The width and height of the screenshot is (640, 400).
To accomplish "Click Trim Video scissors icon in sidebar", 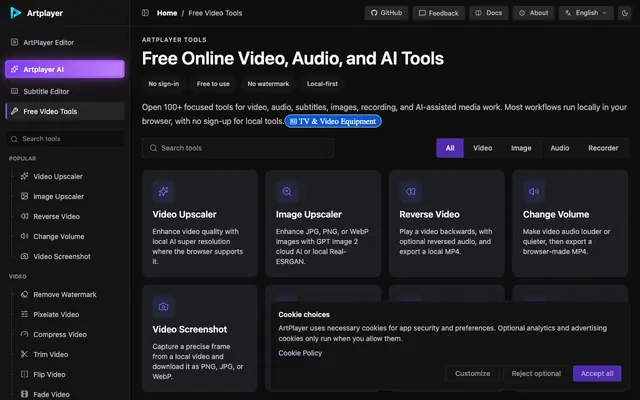I will [x=24, y=354].
